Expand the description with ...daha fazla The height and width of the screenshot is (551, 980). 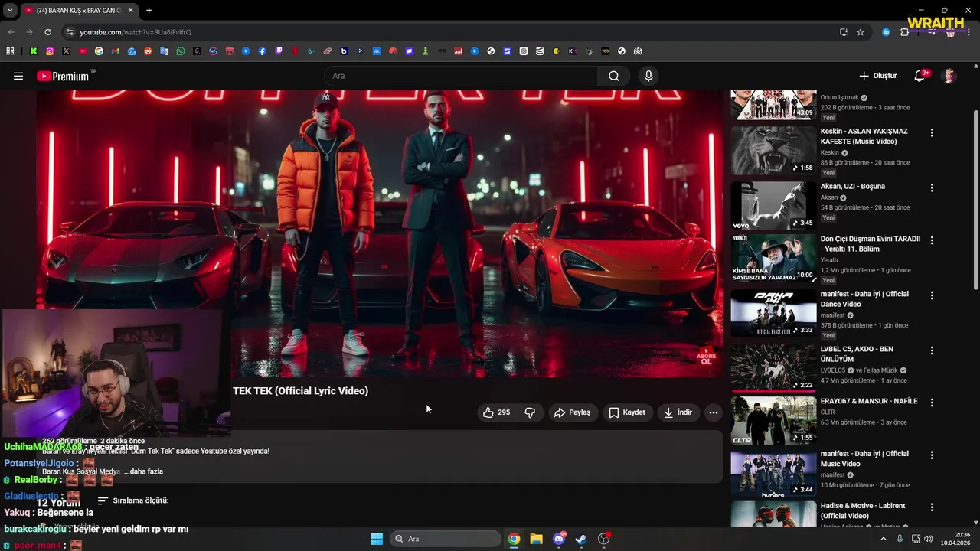click(x=143, y=471)
